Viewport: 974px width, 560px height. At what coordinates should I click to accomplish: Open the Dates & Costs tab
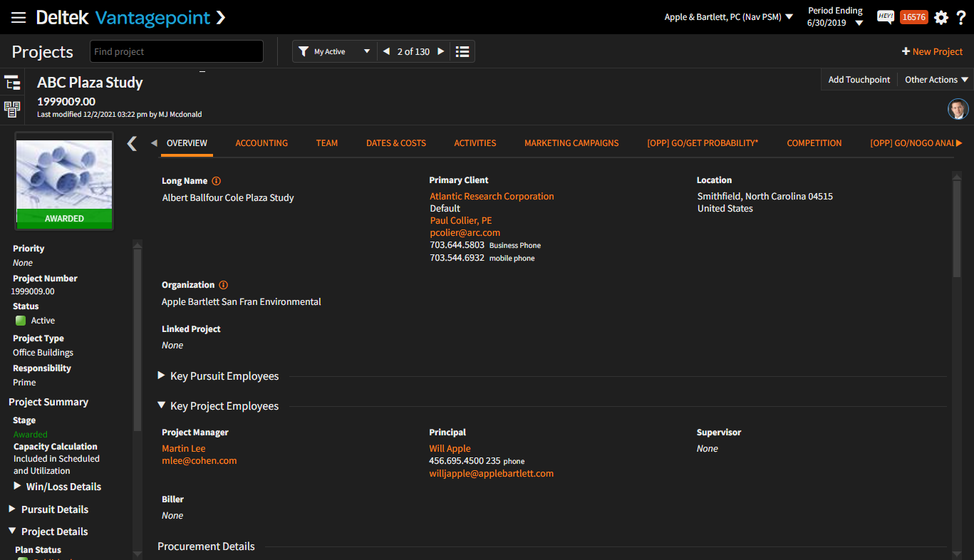coord(396,143)
